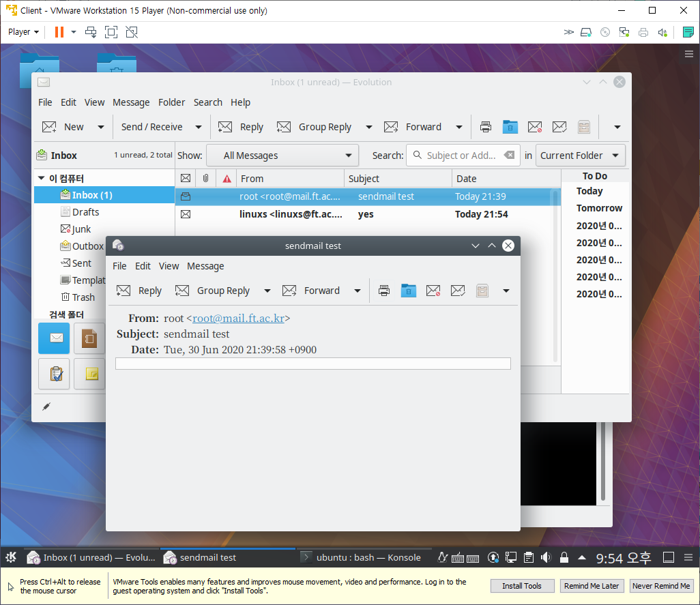Sort by the attachment paperclip column
The height and width of the screenshot is (605, 700).
pyautogui.click(x=205, y=179)
